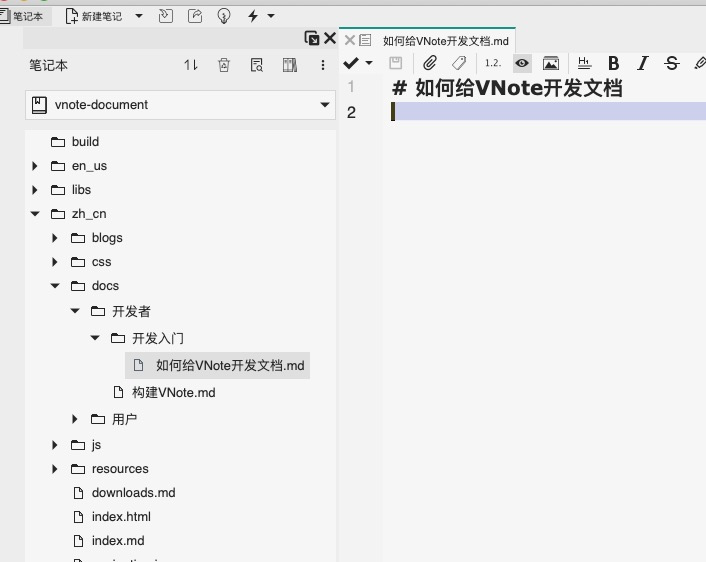
Task: Collapse the 开发者 folder
Action: pyautogui.click(x=75, y=311)
